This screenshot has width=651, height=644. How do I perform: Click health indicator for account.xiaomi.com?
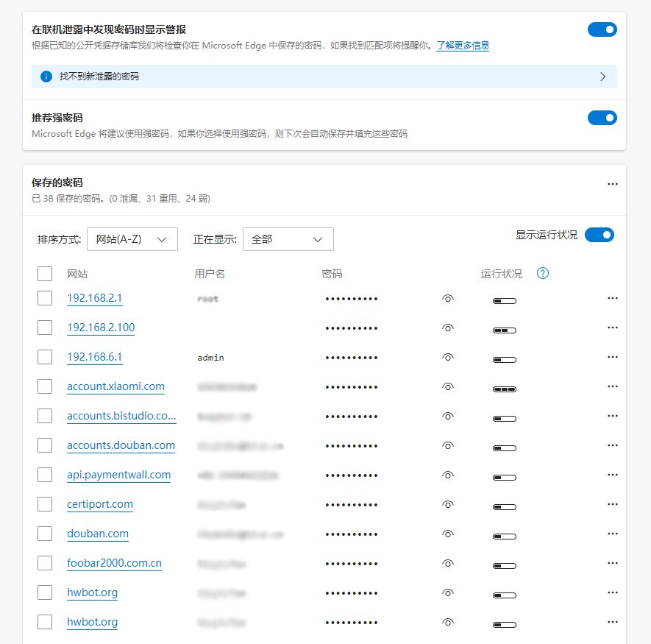pyautogui.click(x=505, y=389)
